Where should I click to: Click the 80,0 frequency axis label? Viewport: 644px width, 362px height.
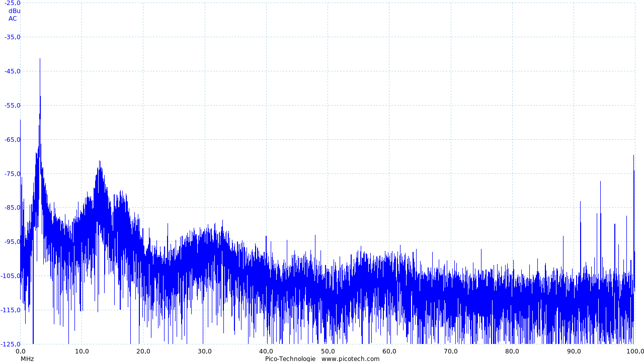tap(512, 351)
